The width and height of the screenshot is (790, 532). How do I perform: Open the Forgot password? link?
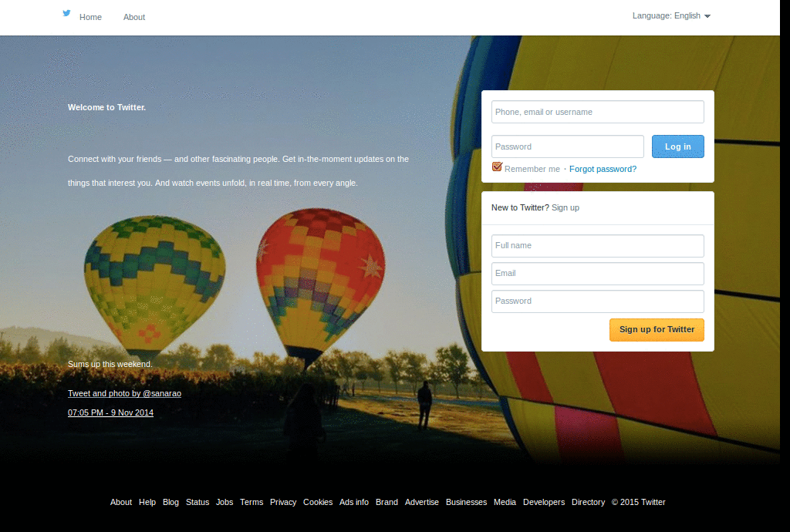click(x=603, y=169)
